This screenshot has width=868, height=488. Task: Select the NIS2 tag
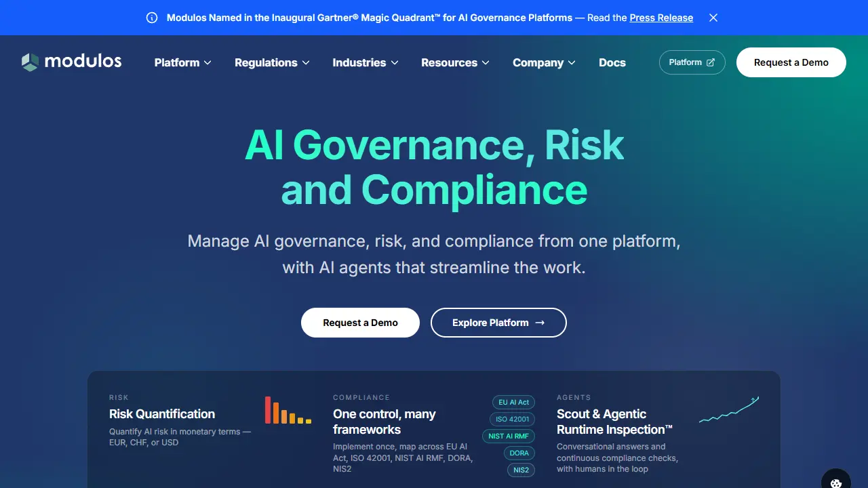tap(521, 470)
